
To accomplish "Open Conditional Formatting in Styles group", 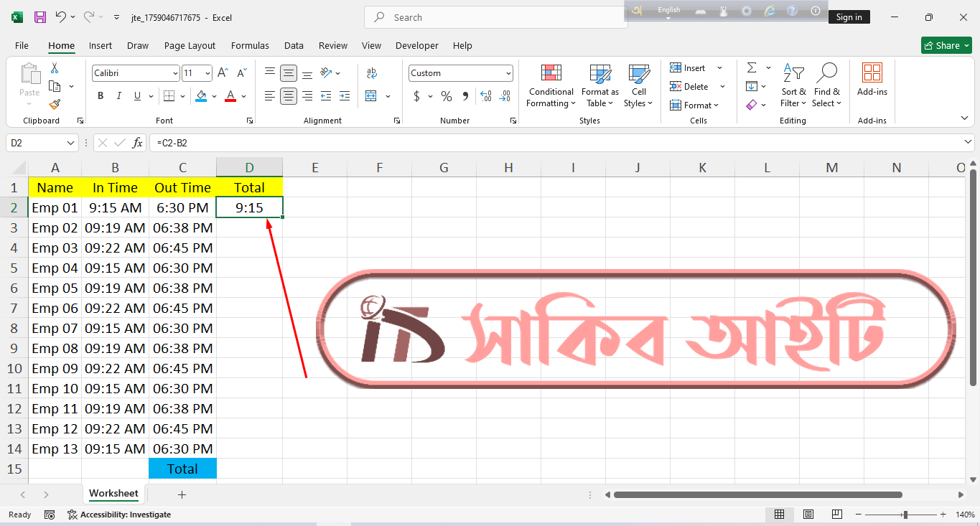I will (550, 86).
